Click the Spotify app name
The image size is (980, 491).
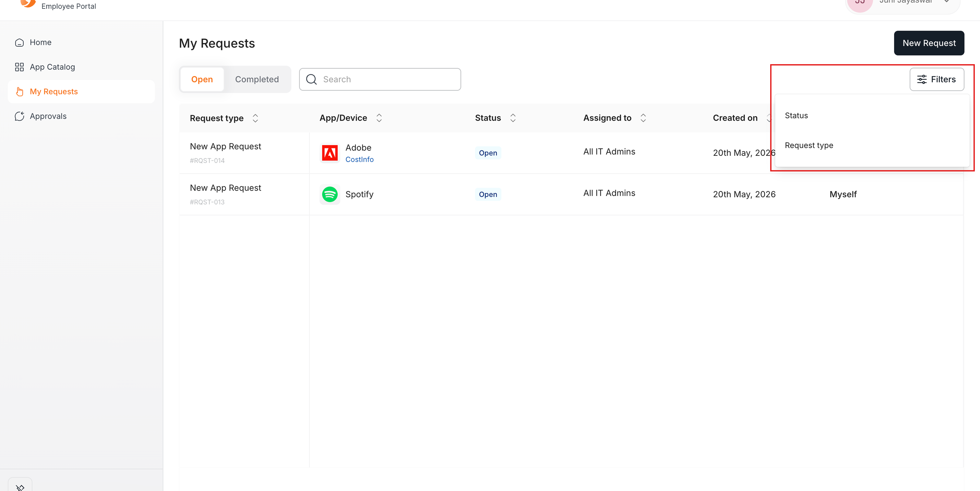click(x=359, y=194)
